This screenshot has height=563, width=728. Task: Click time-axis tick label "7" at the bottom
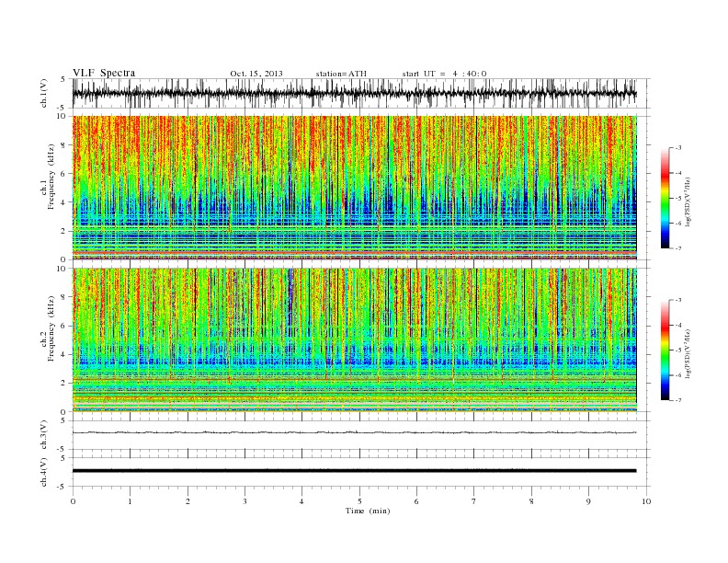(474, 501)
